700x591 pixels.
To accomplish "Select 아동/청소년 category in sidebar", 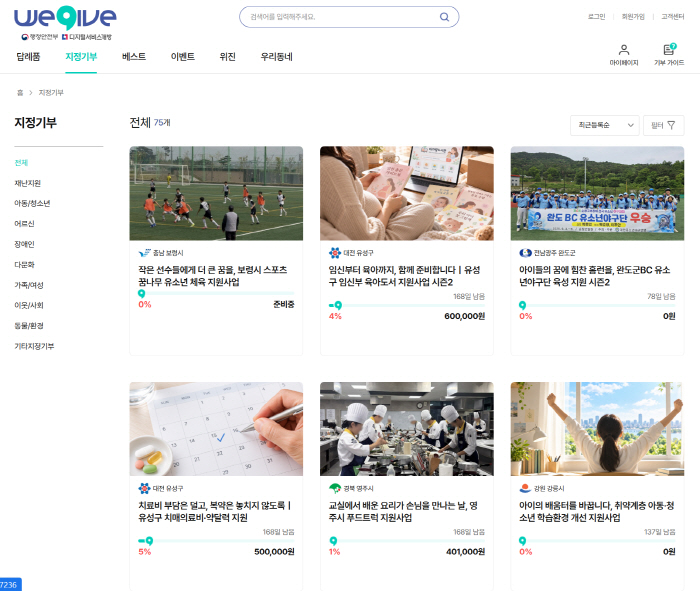I will [32, 203].
